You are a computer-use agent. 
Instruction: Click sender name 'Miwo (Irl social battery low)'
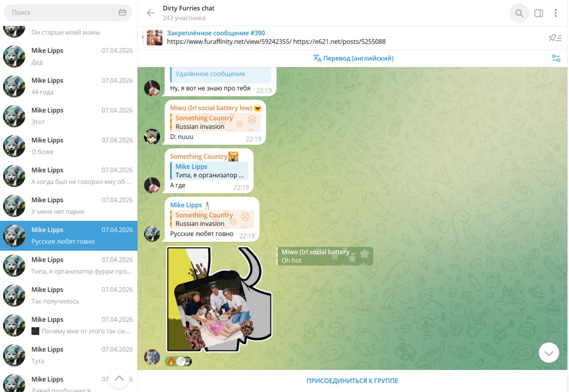click(x=211, y=108)
